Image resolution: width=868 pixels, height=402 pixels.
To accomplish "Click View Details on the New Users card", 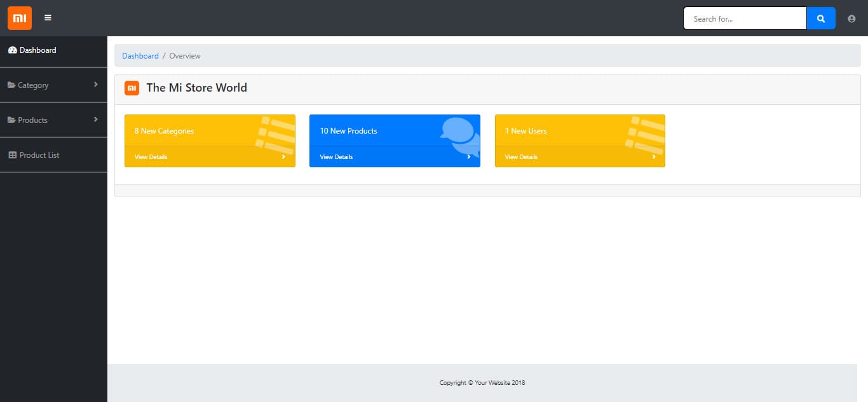I will pyautogui.click(x=520, y=156).
